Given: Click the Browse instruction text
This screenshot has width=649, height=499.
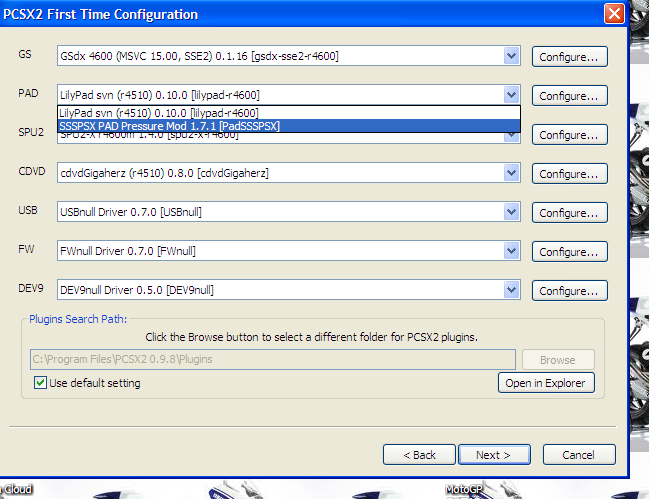Looking at the screenshot, I should pyautogui.click(x=311, y=337).
